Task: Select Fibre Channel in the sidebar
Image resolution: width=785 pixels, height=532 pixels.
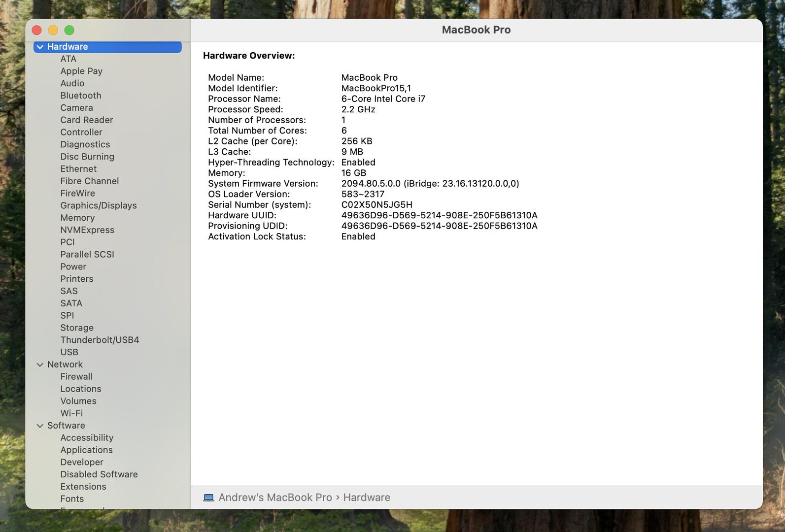Action: point(90,181)
